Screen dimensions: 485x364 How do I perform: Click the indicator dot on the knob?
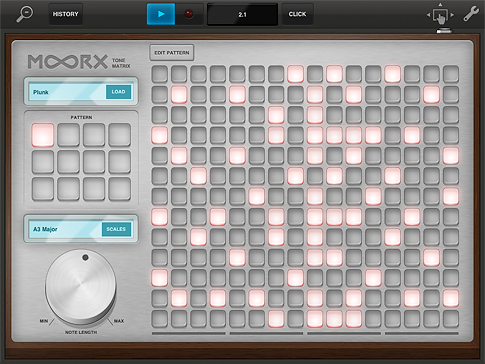pyautogui.click(x=85, y=258)
